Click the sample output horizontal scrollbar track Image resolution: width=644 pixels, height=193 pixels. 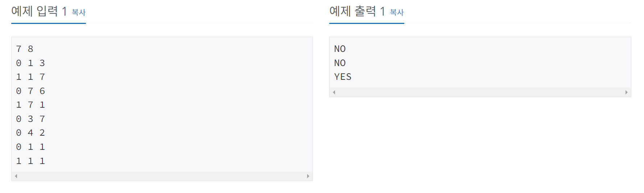point(480,92)
